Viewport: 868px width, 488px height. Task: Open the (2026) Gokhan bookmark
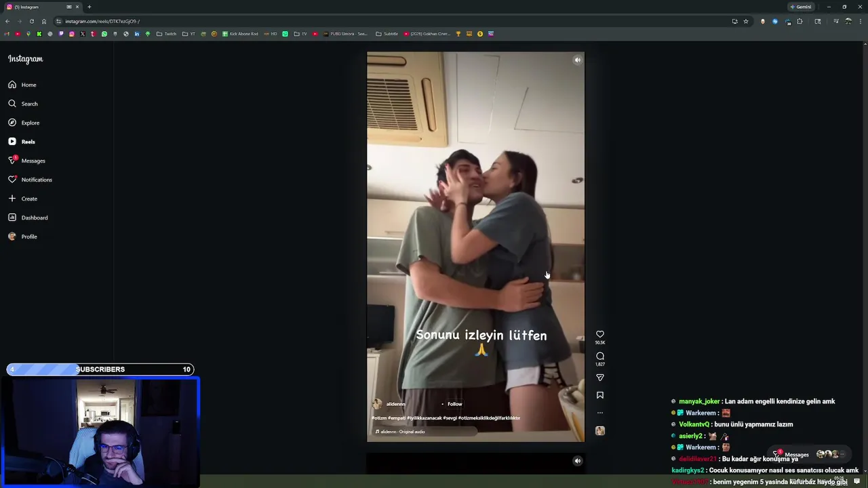point(427,34)
